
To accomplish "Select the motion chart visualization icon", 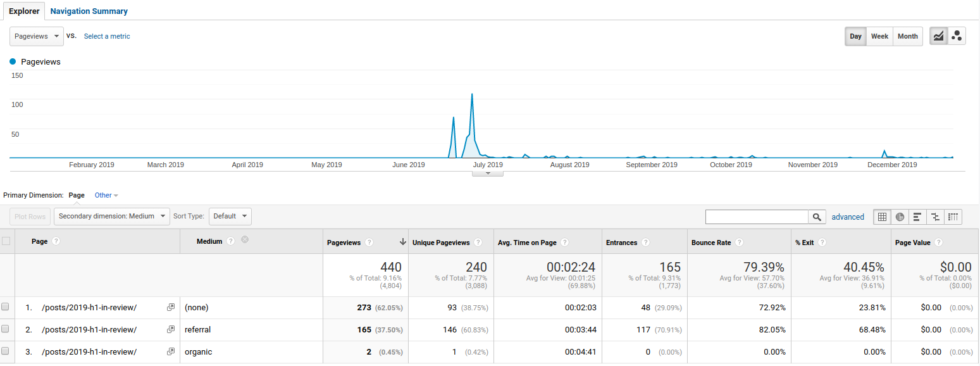I will pyautogui.click(x=957, y=35).
